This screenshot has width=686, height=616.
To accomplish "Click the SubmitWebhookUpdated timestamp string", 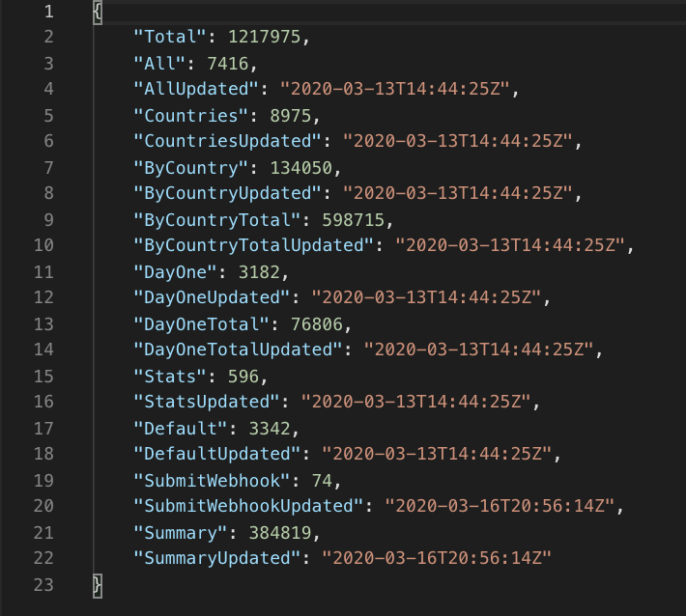I will point(500,506).
